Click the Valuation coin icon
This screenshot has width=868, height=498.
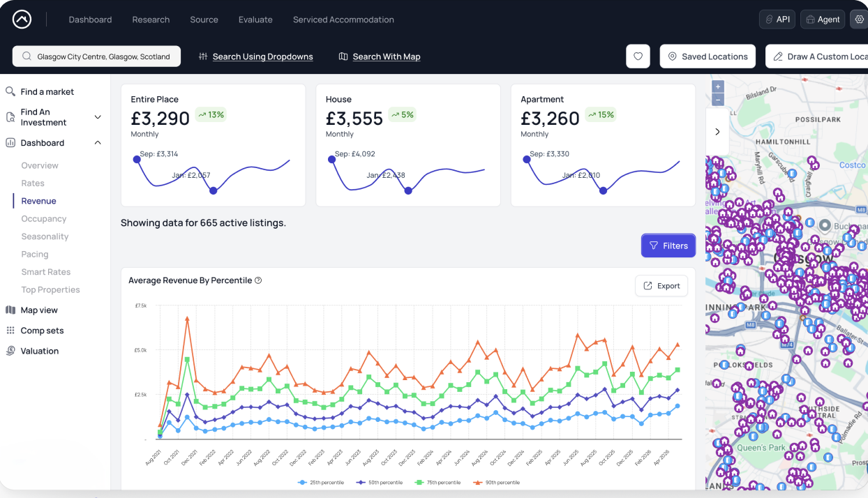tap(10, 351)
